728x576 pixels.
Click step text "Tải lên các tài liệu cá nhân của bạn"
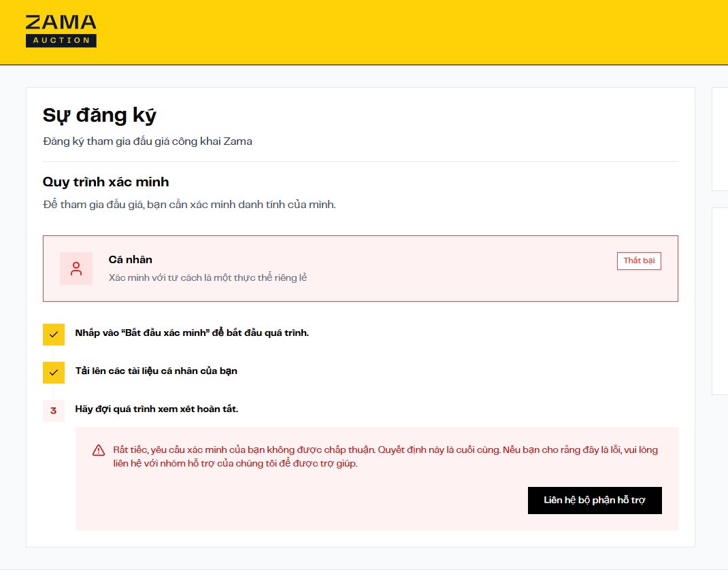coord(156,371)
